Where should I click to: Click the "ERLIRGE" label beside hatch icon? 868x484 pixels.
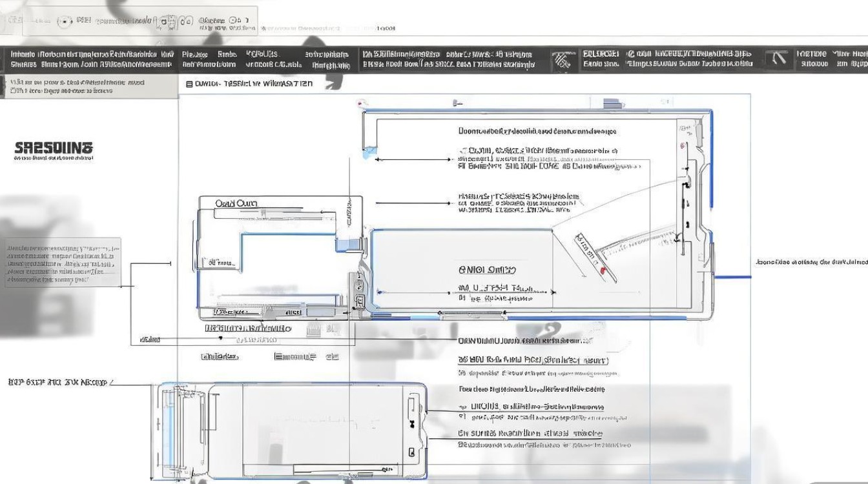pos(601,54)
